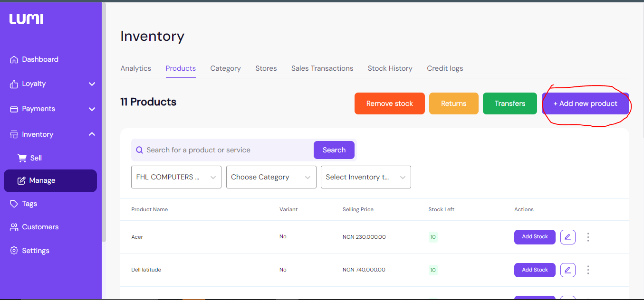Click Add Stock for Dell latitude
The width and height of the screenshot is (644, 300).
[535, 270]
